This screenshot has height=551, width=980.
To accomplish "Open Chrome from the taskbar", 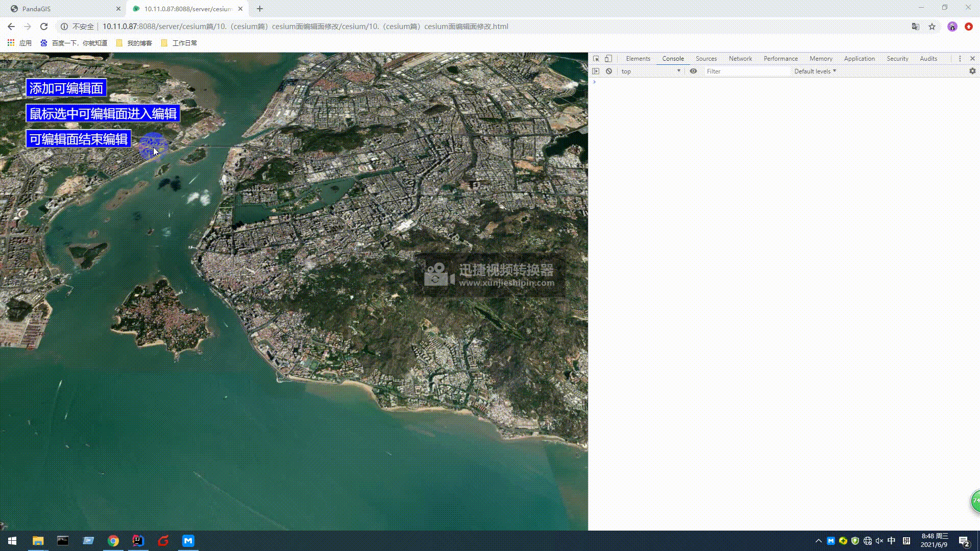I will 113,541.
